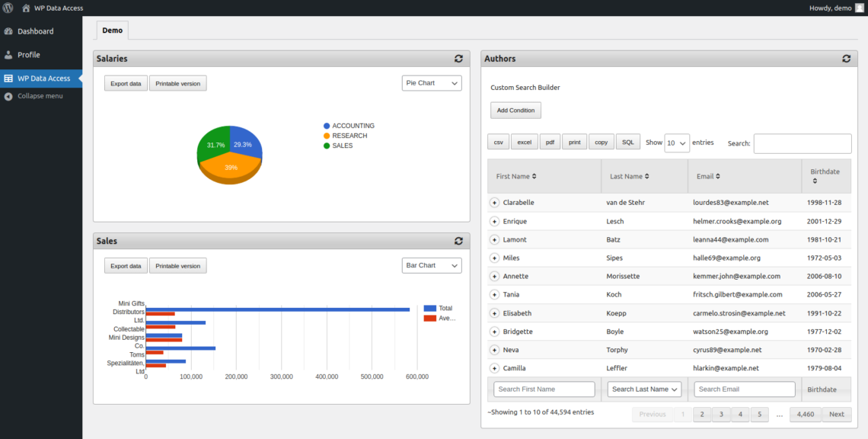
Task: Refresh the Authors panel
Action: coord(846,58)
